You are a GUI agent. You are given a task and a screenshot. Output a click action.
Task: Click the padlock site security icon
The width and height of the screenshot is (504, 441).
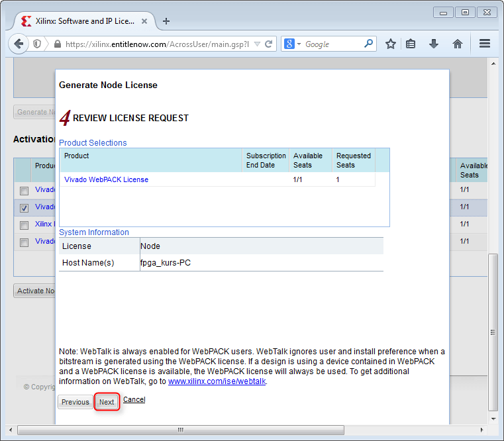click(x=58, y=44)
